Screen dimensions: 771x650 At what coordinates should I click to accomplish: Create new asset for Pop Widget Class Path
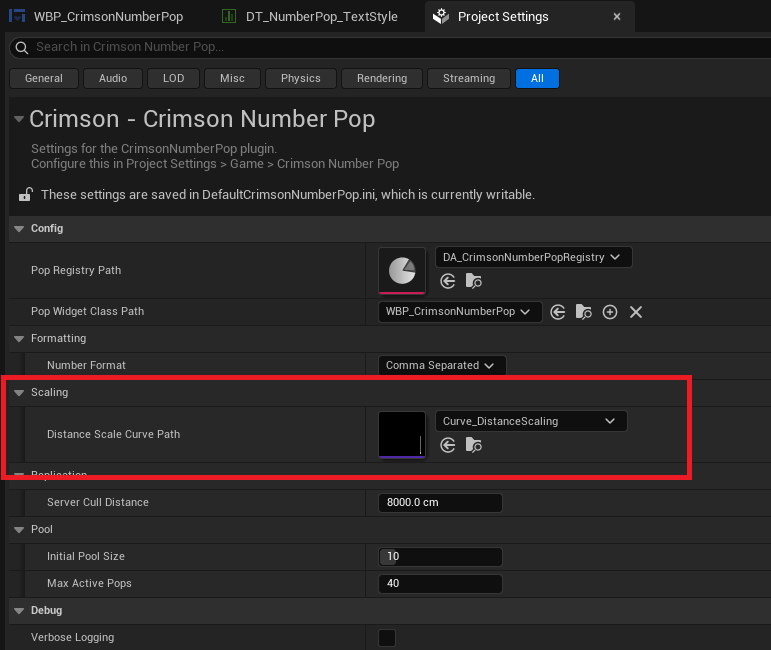[610, 312]
